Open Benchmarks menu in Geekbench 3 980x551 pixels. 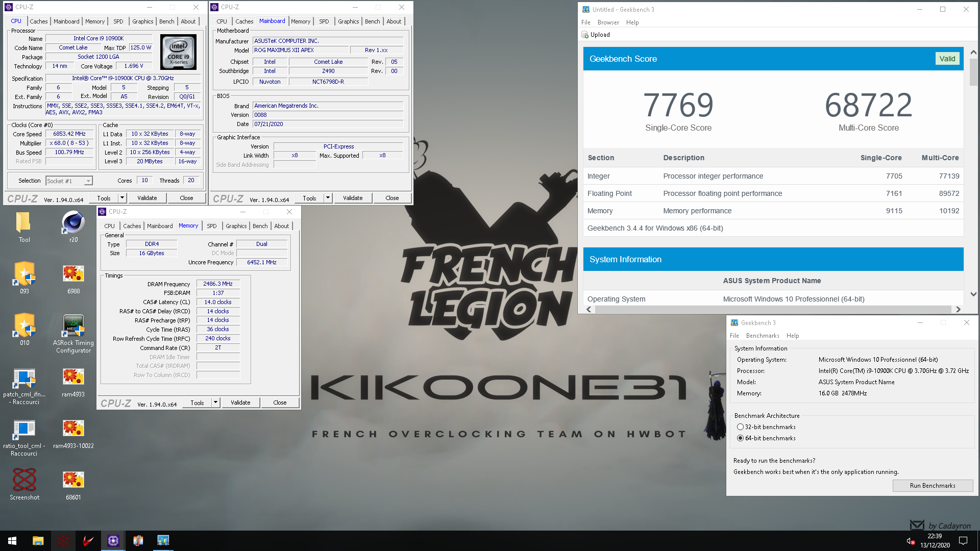[x=762, y=336]
